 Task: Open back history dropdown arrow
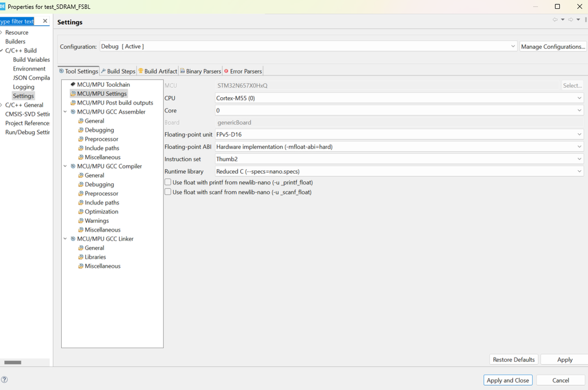563,19
